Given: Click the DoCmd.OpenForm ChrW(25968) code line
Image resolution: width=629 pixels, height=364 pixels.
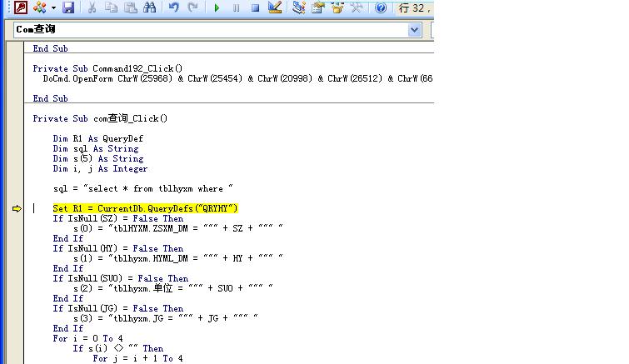Looking at the screenshot, I should point(238,78).
